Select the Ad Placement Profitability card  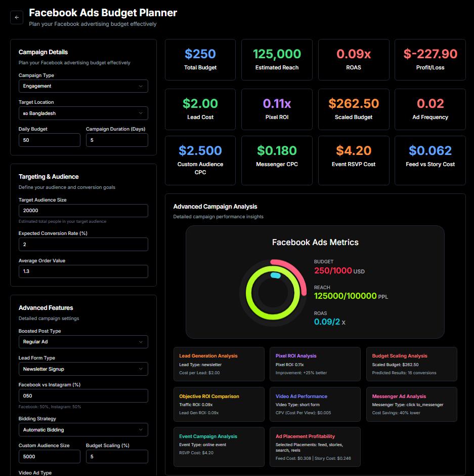point(315,447)
